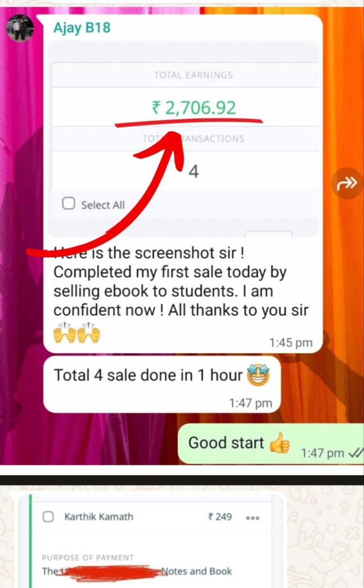The width and height of the screenshot is (364, 588).
Task: Check the Karthik Kamath payment checkbox
Action: pyautogui.click(x=48, y=516)
